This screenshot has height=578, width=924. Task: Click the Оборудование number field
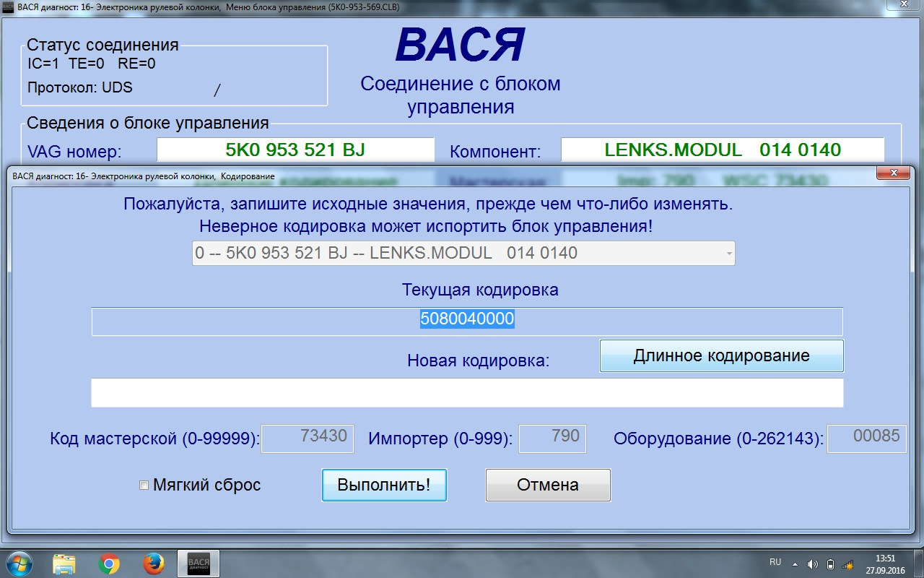866,439
